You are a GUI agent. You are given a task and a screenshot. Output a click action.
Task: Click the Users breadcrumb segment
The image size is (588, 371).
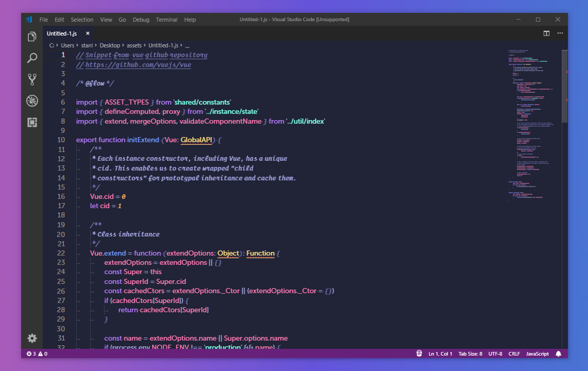point(67,45)
